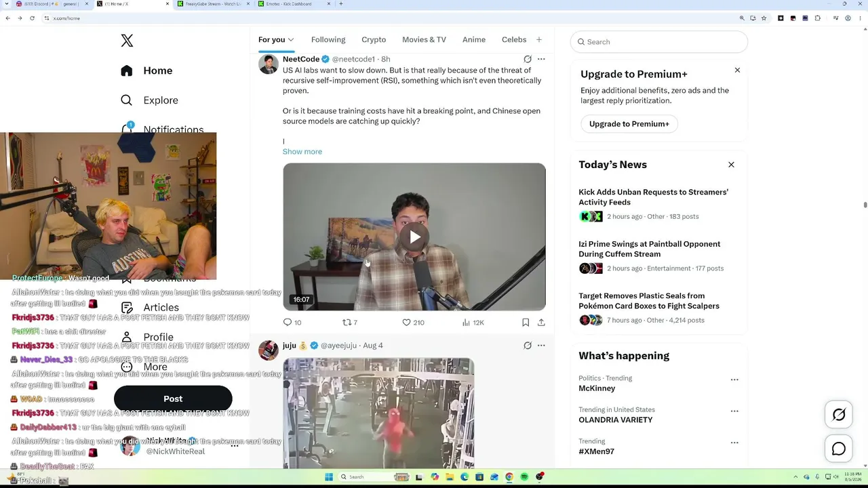Click the Upgrade to Premium+ button
Screen dimensions: 868x488
[x=629, y=124]
